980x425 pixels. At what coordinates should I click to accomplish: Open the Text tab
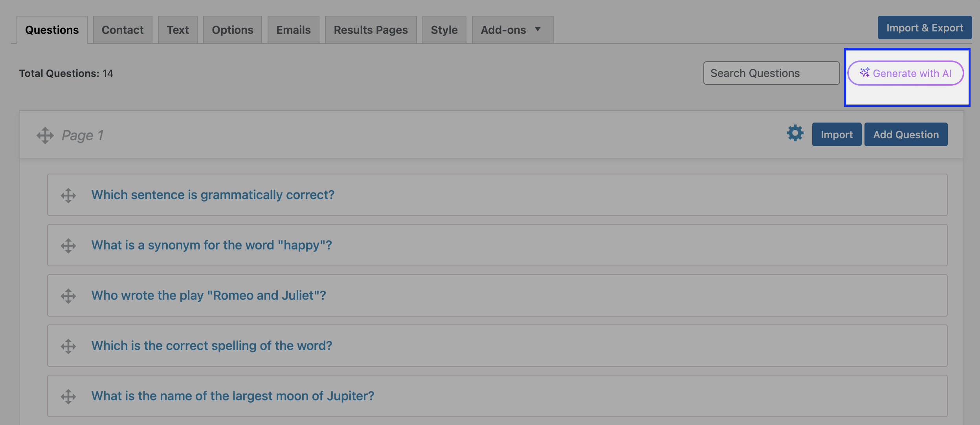(x=178, y=30)
